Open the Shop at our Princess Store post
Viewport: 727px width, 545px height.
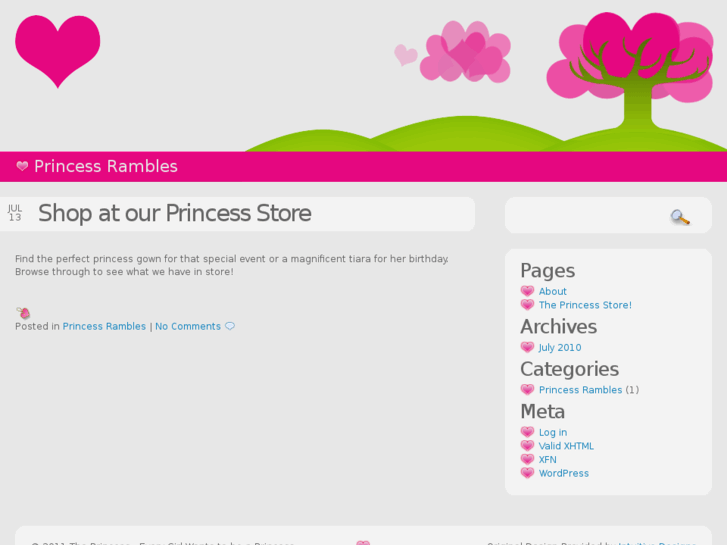click(174, 213)
